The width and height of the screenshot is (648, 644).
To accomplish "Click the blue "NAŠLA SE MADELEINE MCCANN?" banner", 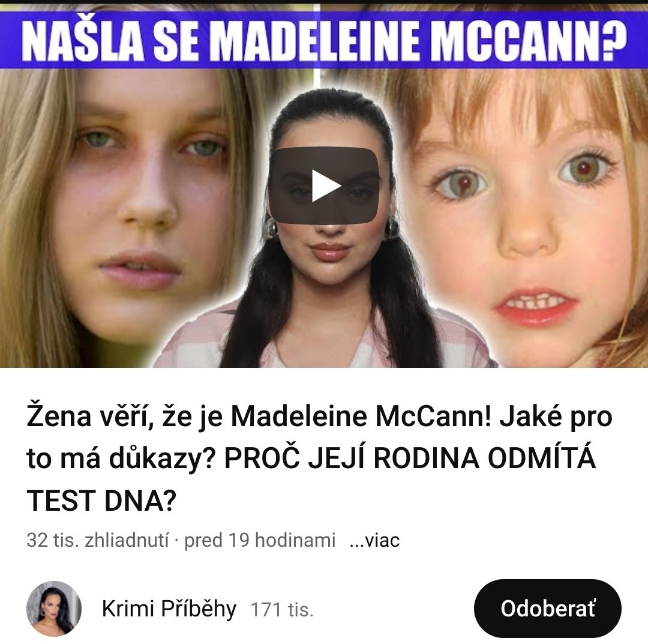I will point(324,40).
